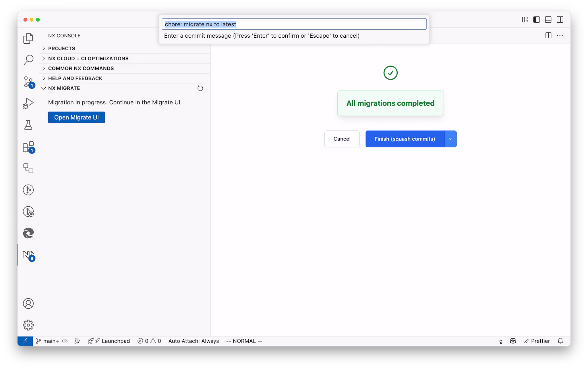Expand HELP AND FEEDBACK
This screenshot has width=588, height=369.
tap(75, 78)
